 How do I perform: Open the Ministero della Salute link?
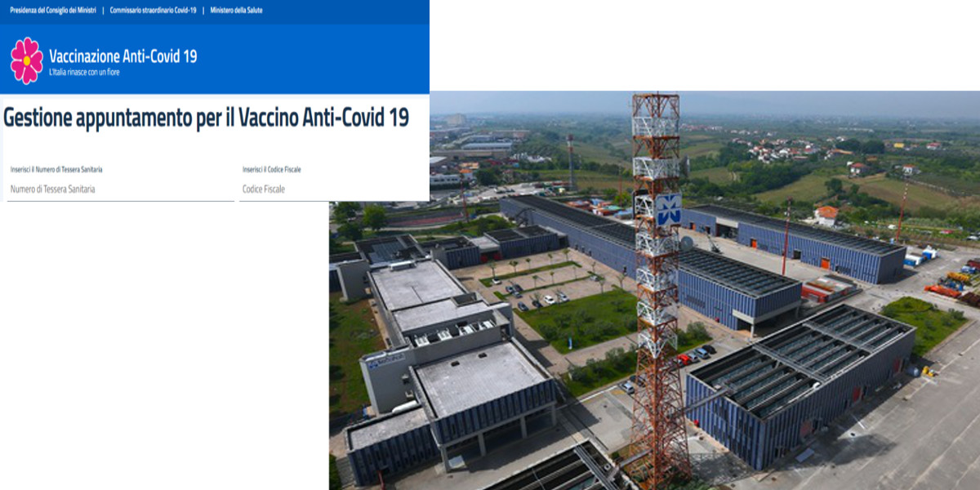click(x=236, y=11)
